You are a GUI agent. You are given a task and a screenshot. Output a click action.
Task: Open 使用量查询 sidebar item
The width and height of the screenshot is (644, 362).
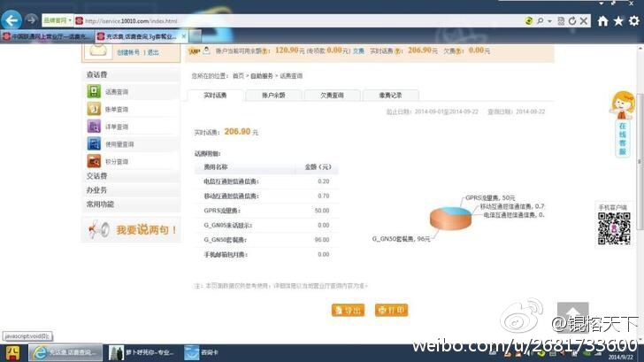pyautogui.click(x=119, y=143)
